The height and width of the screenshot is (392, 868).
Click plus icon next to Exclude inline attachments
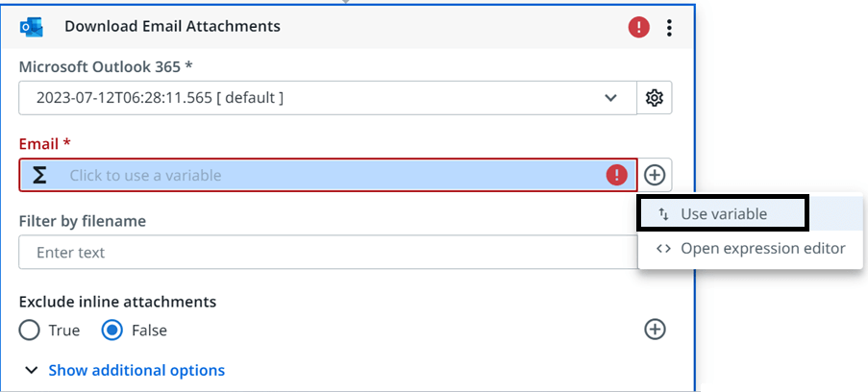coord(655,330)
